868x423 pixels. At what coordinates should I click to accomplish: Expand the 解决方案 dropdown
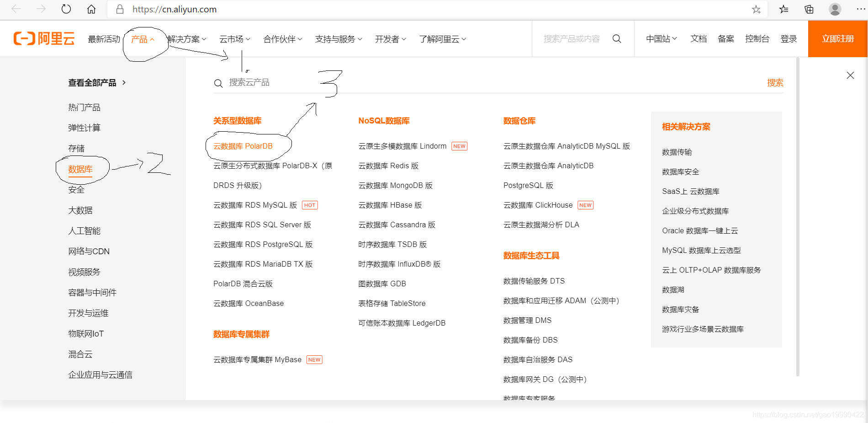[187, 39]
